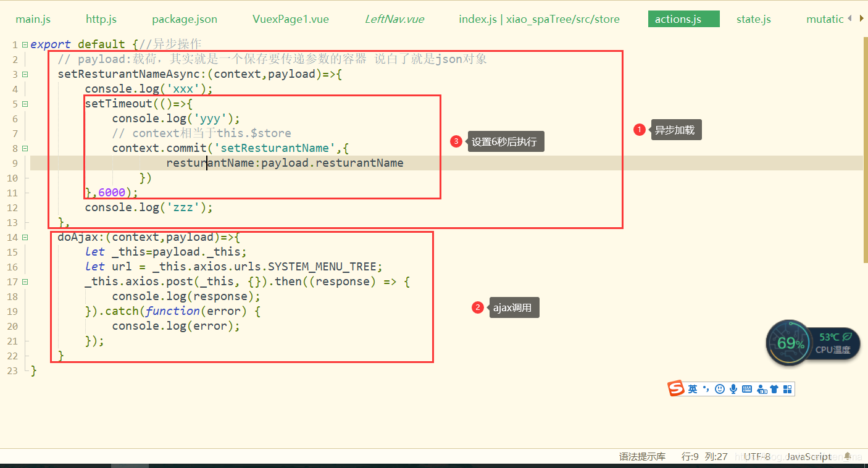Click leaf icon on CPU temperature widget
This screenshot has height=468, width=868.
(848, 337)
